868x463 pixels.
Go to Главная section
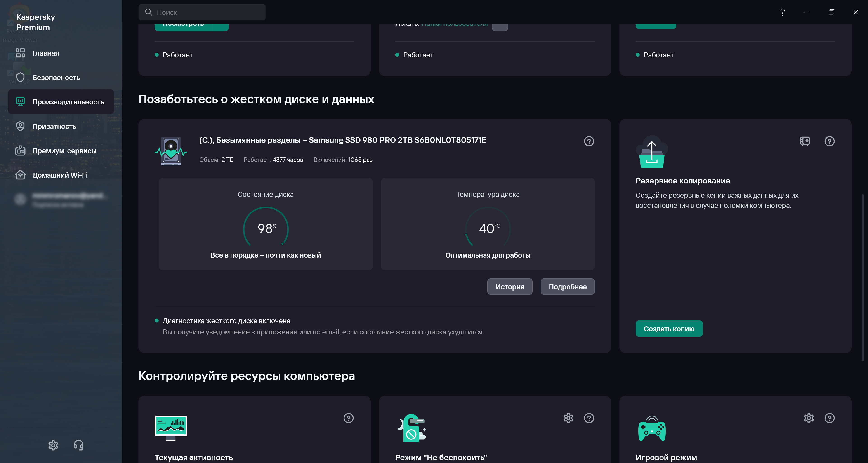point(45,53)
